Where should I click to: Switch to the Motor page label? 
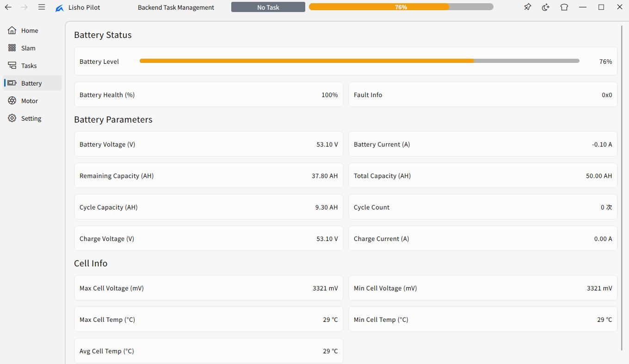tap(30, 101)
